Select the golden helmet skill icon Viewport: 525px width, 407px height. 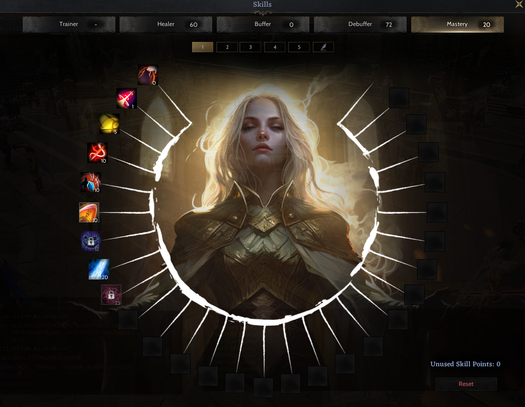coord(109,124)
